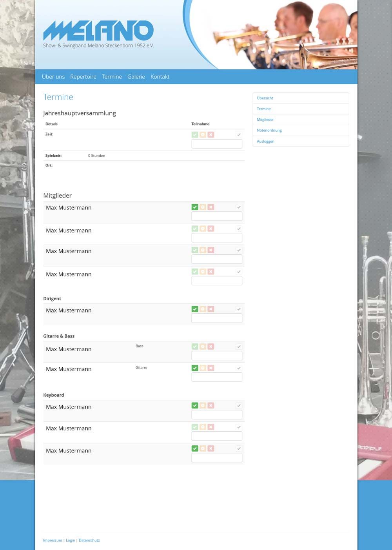Set the Dirigent row to orange maybe status
This screenshot has height=550, width=392.
click(203, 309)
